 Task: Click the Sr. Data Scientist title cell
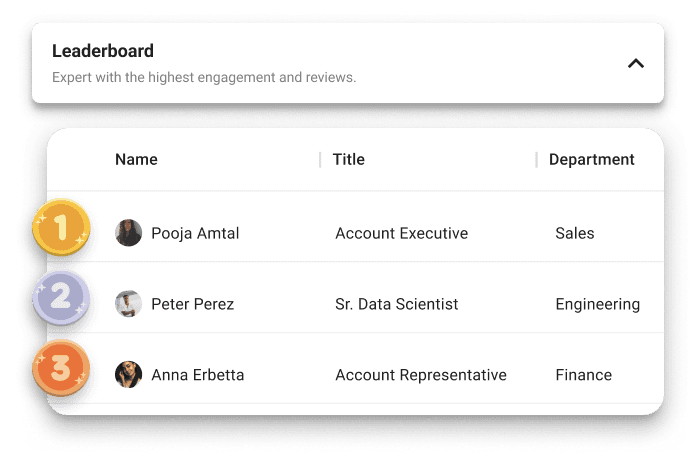396,304
